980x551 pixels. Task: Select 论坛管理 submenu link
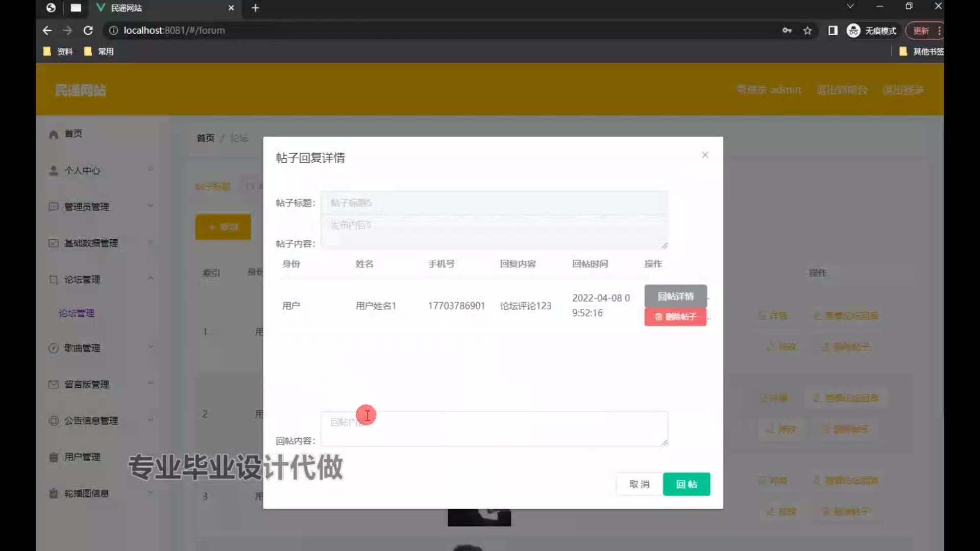click(77, 313)
